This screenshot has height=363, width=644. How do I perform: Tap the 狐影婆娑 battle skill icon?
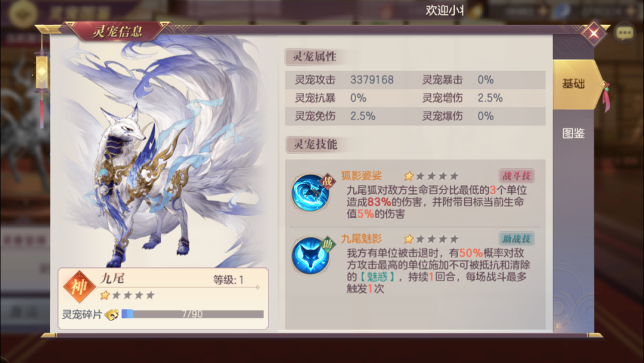[x=311, y=192]
